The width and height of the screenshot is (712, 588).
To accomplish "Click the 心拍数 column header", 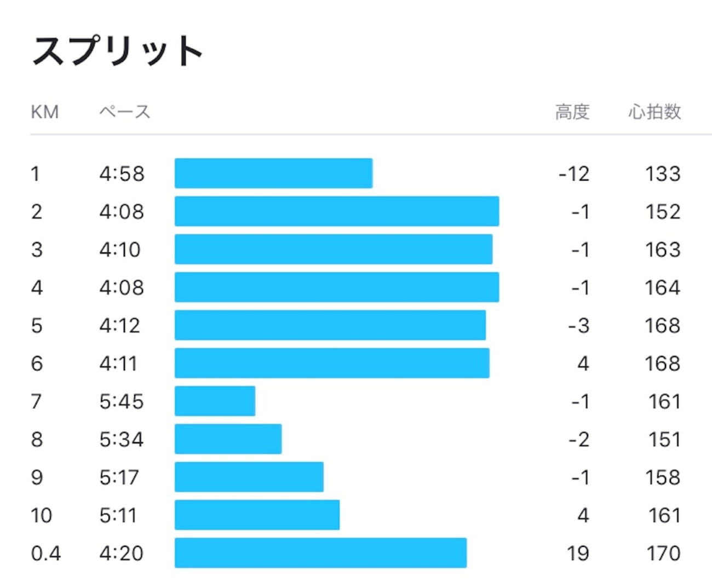I will coord(654,112).
